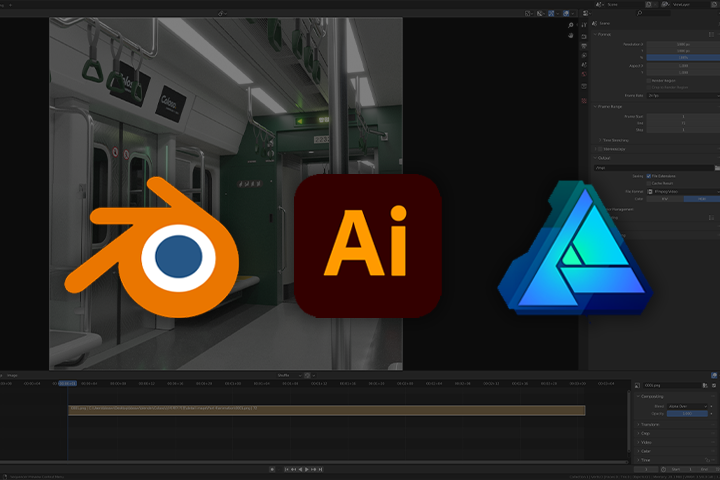720x480 pixels.
Task: Enable the Stereoscopy checkbox
Action: (x=600, y=149)
